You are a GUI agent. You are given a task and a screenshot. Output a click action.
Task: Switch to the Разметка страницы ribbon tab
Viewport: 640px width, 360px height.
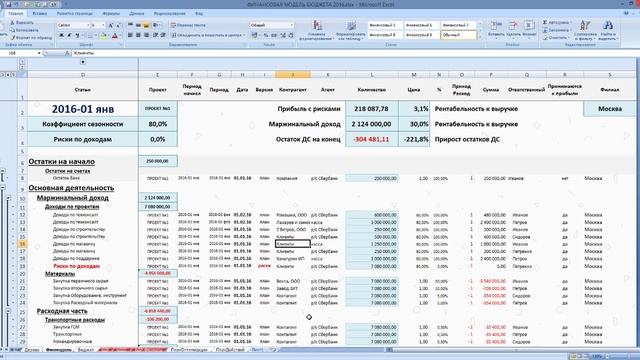pos(75,13)
